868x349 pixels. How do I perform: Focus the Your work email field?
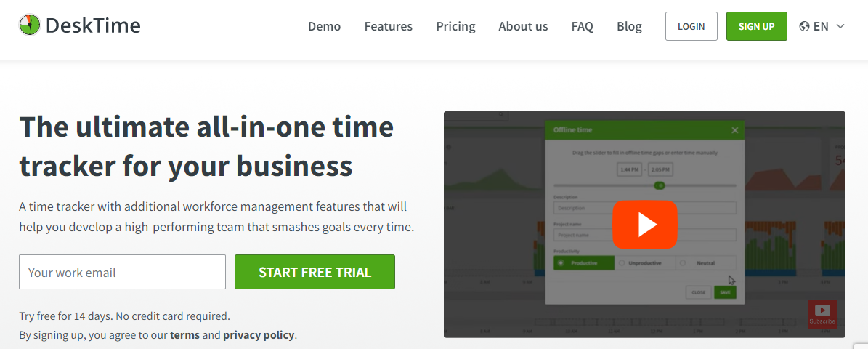click(x=122, y=272)
